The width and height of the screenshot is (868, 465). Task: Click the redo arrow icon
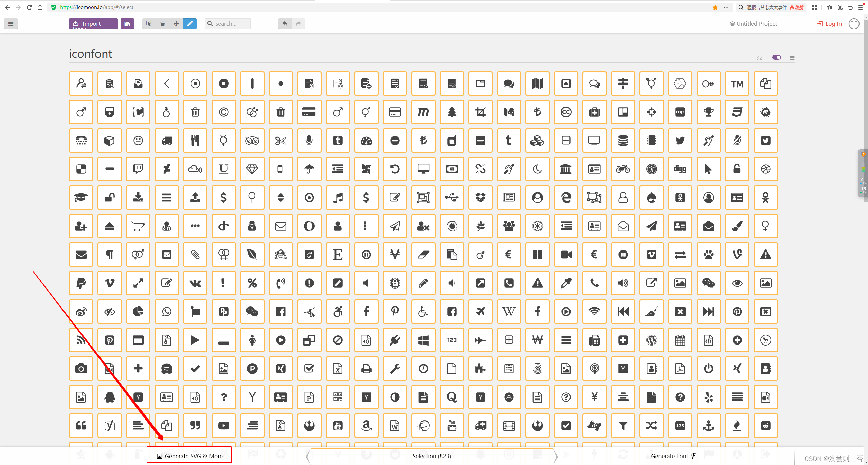click(298, 24)
